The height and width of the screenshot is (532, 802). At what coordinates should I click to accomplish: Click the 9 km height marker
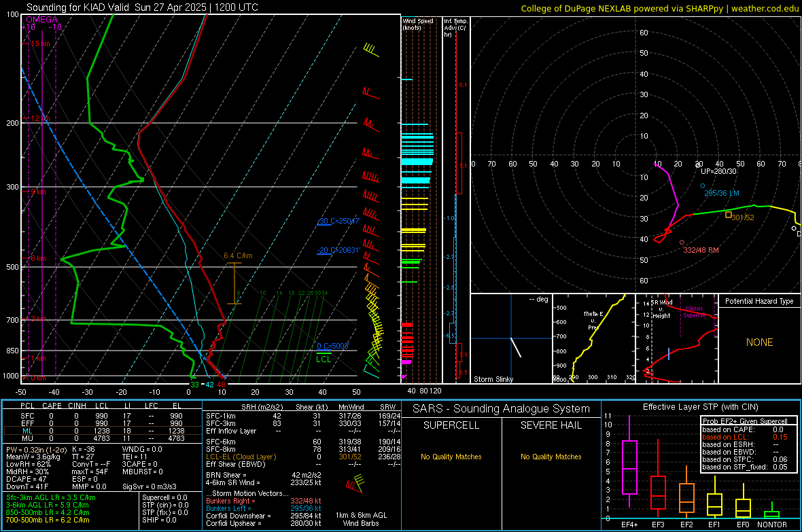click(38, 192)
